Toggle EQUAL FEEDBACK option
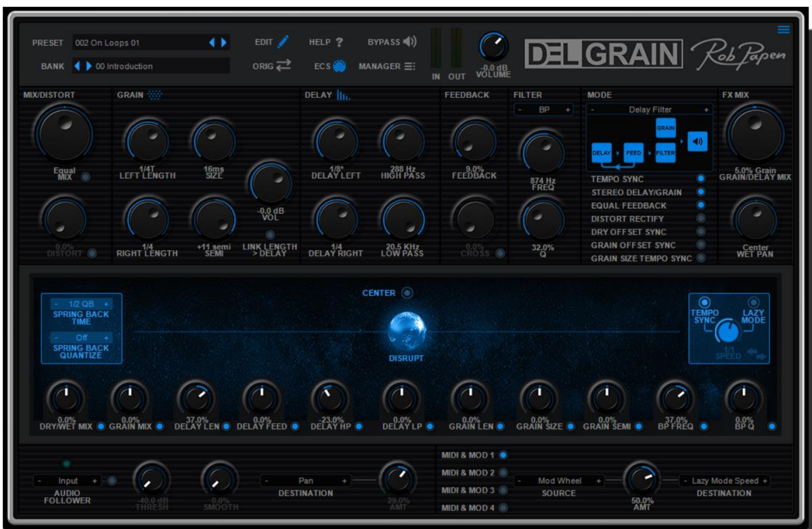The width and height of the screenshot is (812, 529). pos(701,205)
